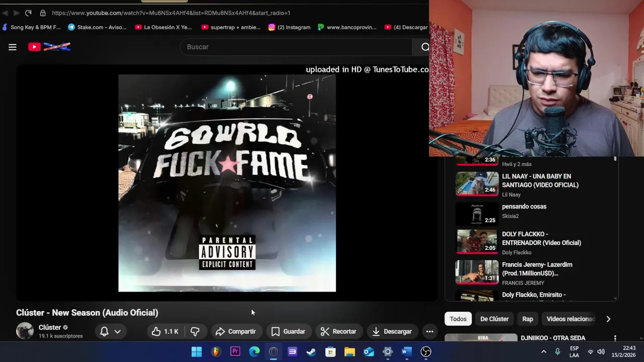Reload the page with the refresh icon
644x362 pixels.
tap(28, 13)
